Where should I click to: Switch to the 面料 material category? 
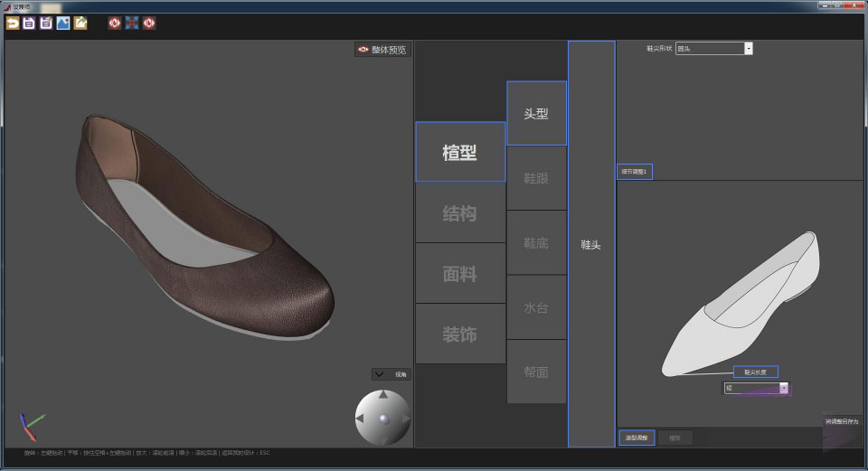(x=459, y=274)
